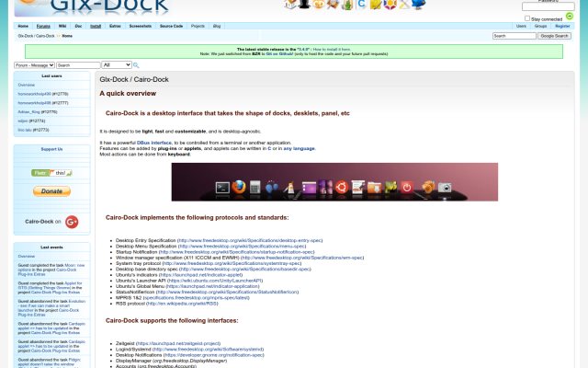Viewport: 588px width, 368px height.
Task: Open the Wikipedia RSS link
Action: pos(182,304)
